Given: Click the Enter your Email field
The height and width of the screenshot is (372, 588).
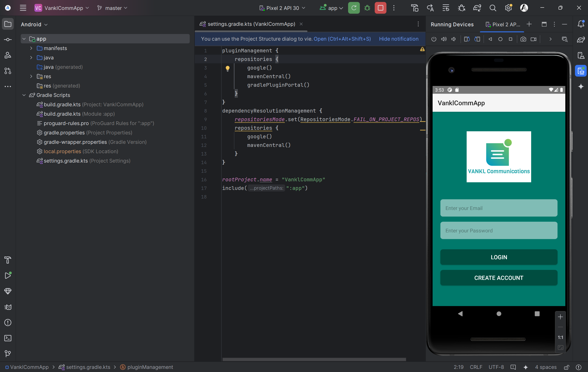Looking at the screenshot, I should click(x=498, y=208).
